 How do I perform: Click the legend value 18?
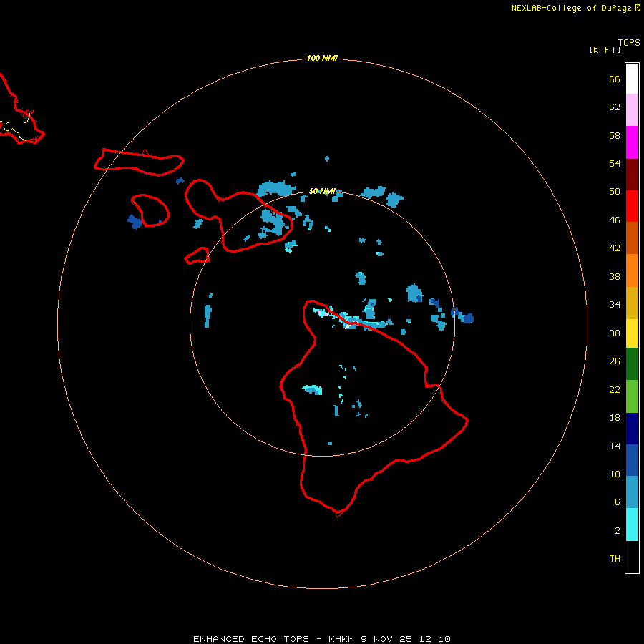tap(615, 418)
